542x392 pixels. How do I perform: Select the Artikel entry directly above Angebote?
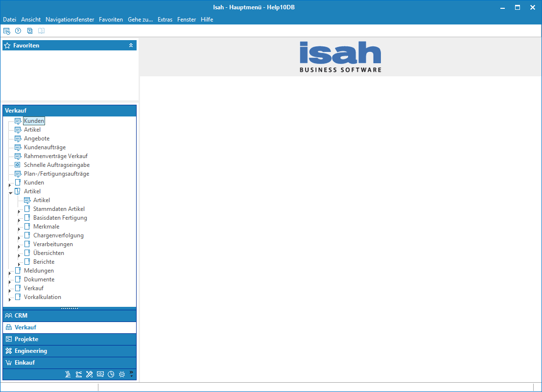pyautogui.click(x=32, y=130)
